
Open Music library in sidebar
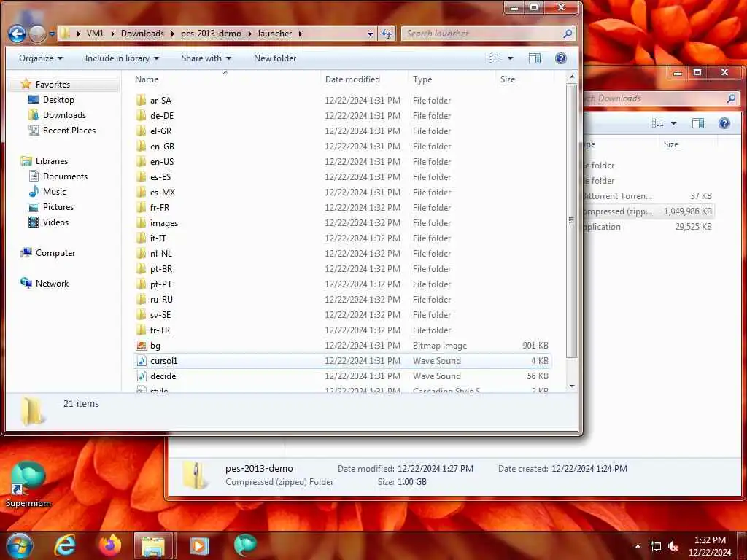point(54,192)
